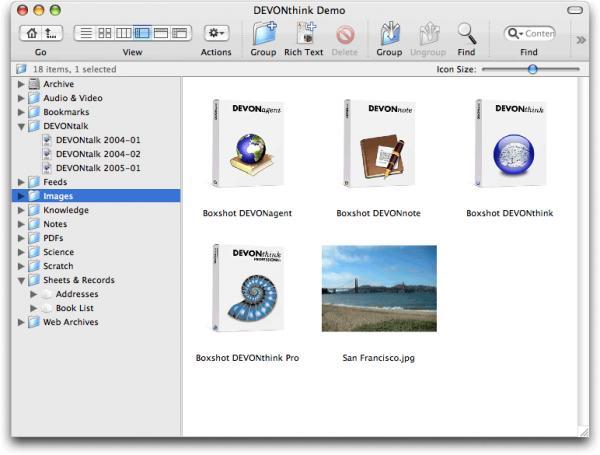Click the new Group folder icon
This screenshot has height=455, width=600.
coord(264,33)
